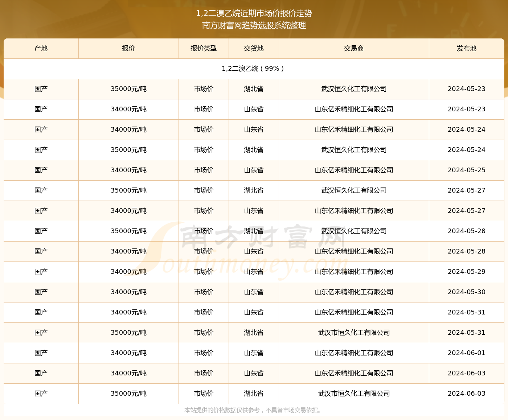The image size is (508, 420).
Task: Click 34000元/吨 in the 2024-06-01 row
Action: pyautogui.click(x=128, y=353)
